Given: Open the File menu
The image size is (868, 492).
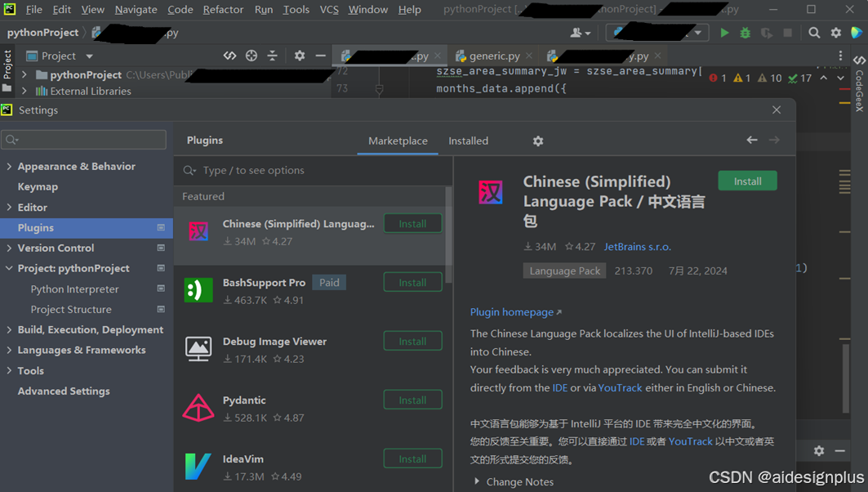Looking at the screenshot, I should 33,10.
